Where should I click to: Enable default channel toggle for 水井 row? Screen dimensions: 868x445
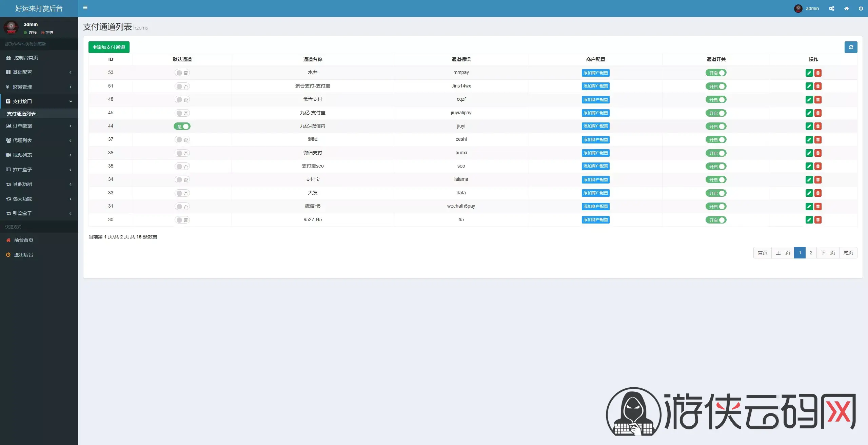(182, 73)
